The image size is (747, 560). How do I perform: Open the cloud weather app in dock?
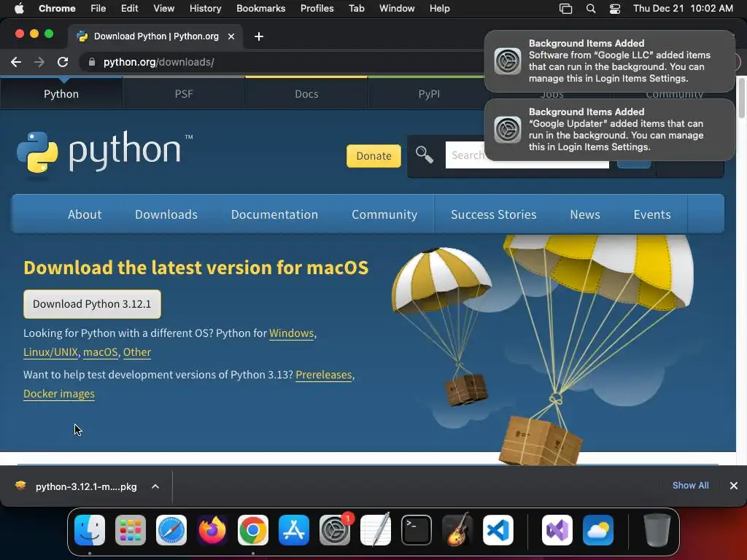(x=598, y=530)
